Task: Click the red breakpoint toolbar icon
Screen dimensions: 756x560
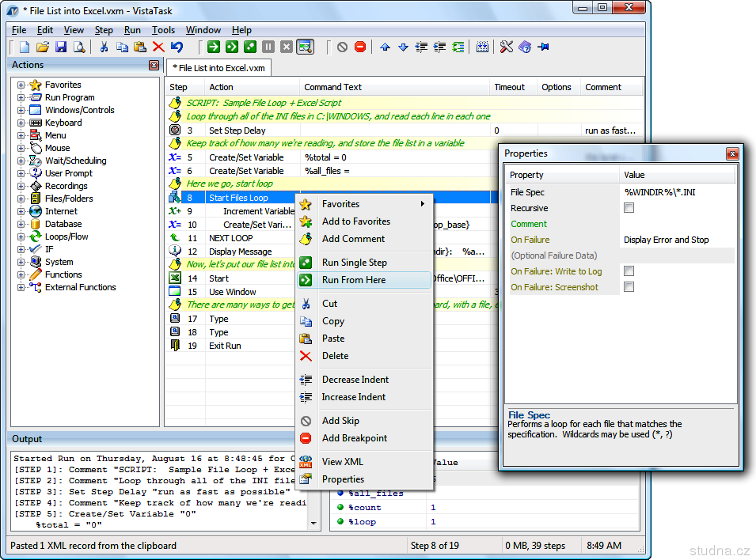Action: (360, 47)
